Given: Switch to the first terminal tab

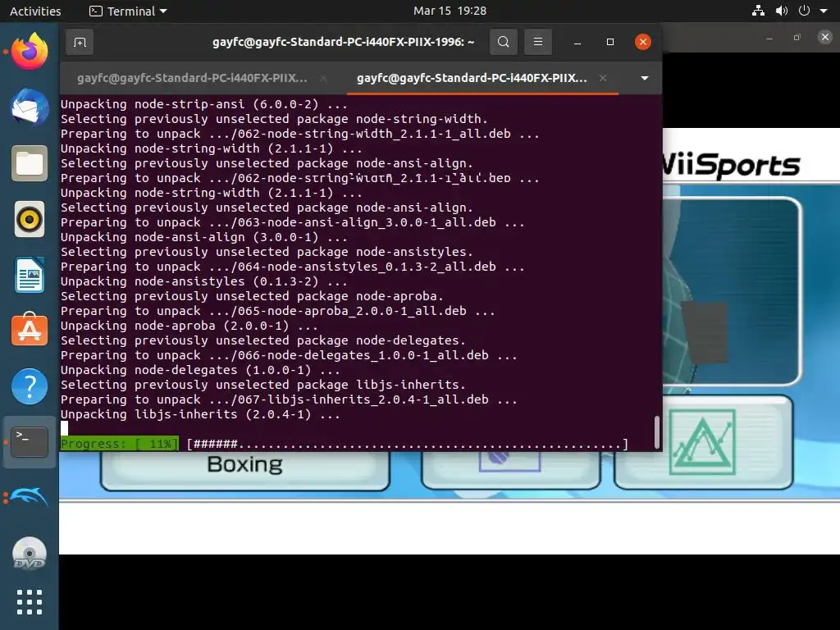Looking at the screenshot, I should pos(192,78).
